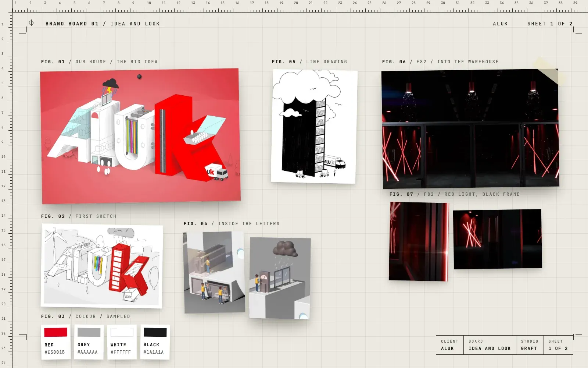Image resolution: width=588 pixels, height=368 pixels.
Task: Open the tall red light reflection photo
Action: point(419,241)
